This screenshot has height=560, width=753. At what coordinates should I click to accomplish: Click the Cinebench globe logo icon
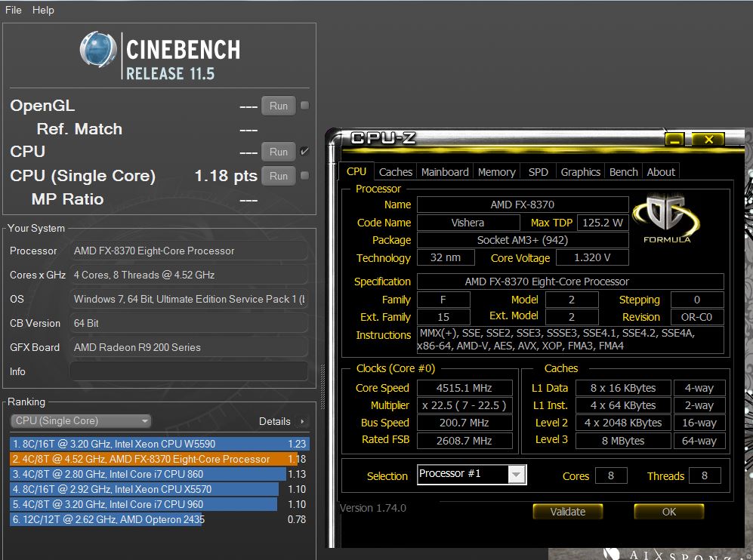pos(98,49)
